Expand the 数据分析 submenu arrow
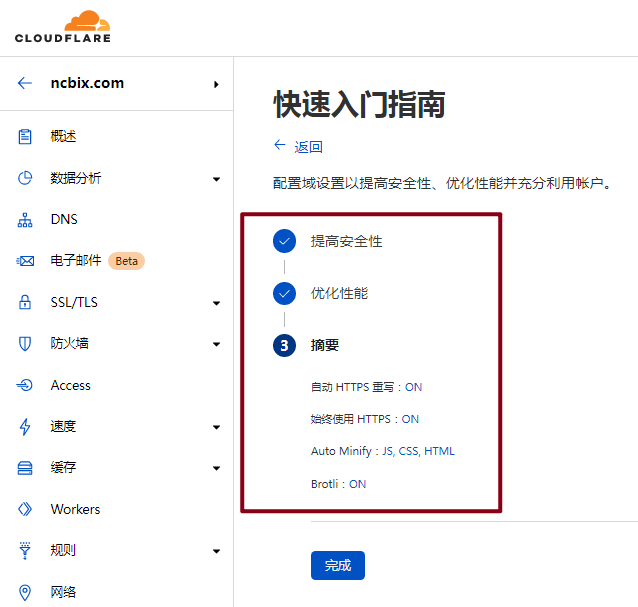Image resolution: width=638 pixels, height=607 pixels. point(216,179)
